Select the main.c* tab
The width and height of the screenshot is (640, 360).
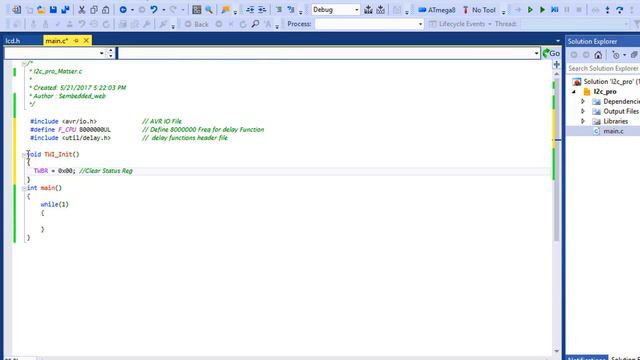tap(57, 41)
